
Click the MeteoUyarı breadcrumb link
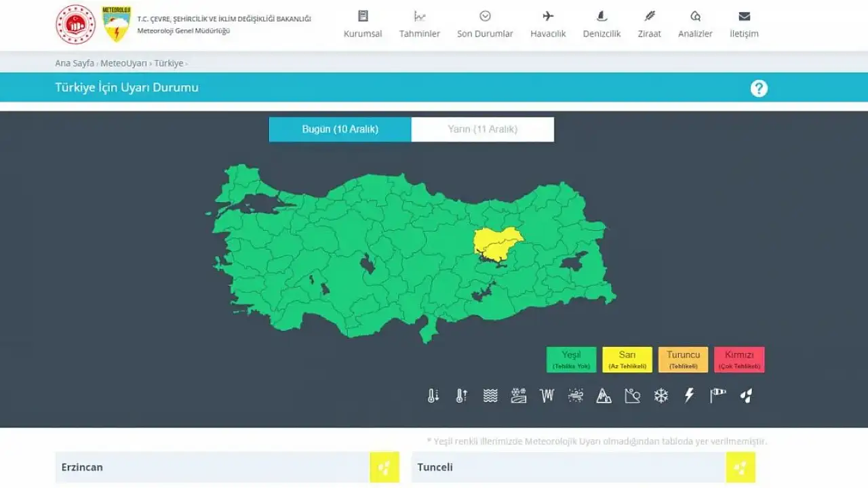(123, 63)
